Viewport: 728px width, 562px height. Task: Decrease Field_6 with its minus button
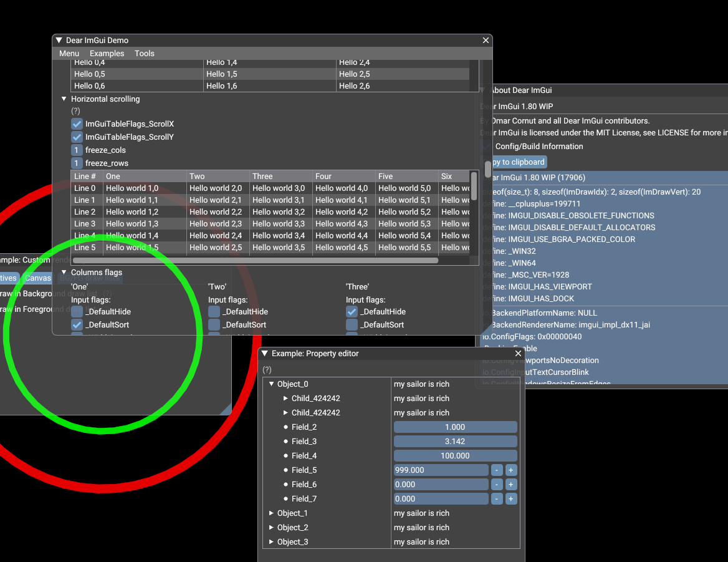coord(497,485)
